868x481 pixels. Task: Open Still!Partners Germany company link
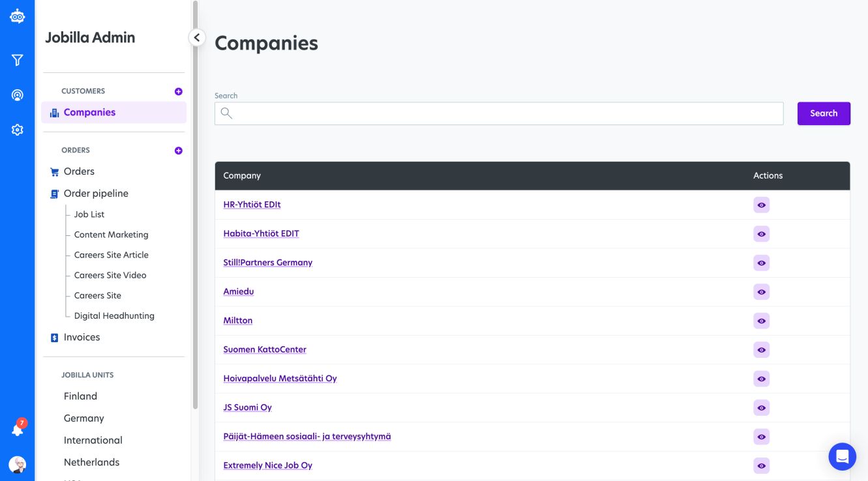pyautogui.click(x=268, y=263)
